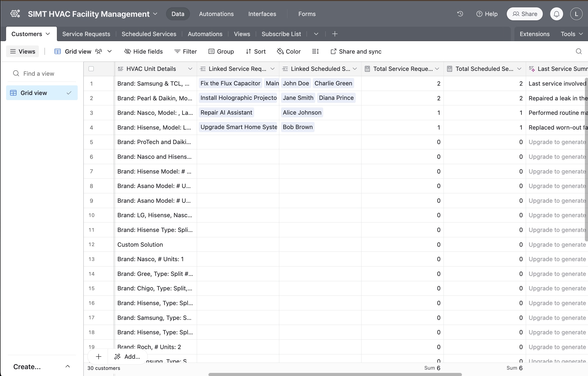Click the Share button
The width and height of the screenshot is (588, 376).
[525, 14]
